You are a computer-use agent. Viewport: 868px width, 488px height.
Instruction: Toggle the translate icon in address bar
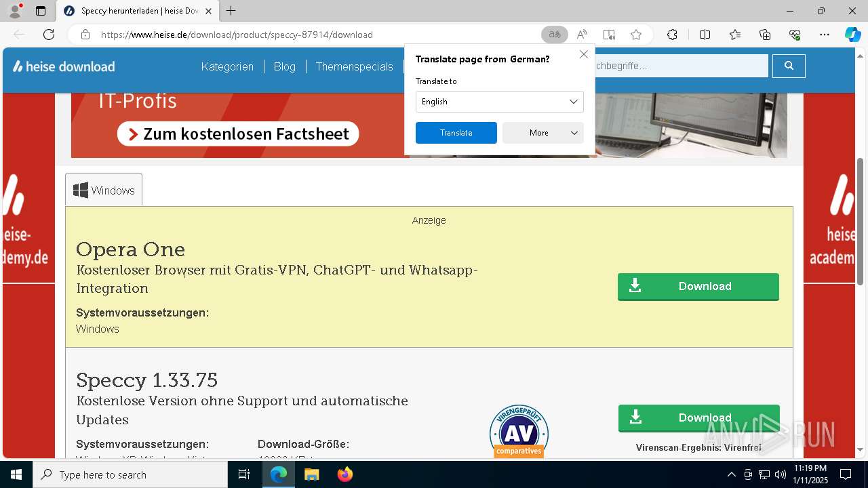point(555,35)
